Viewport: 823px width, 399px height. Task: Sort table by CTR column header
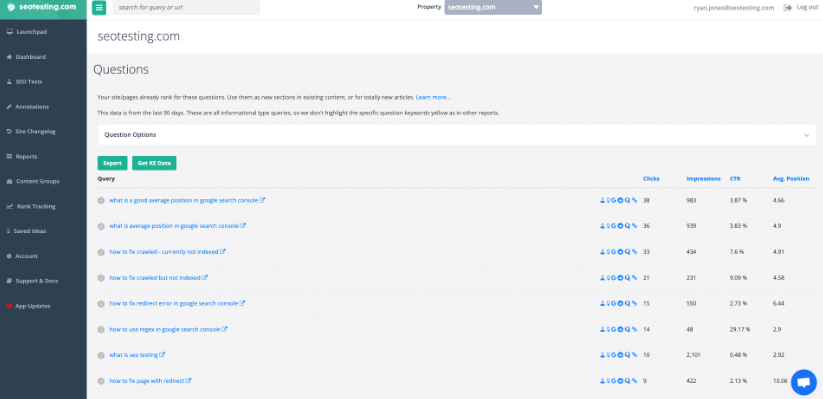[735, 178]
